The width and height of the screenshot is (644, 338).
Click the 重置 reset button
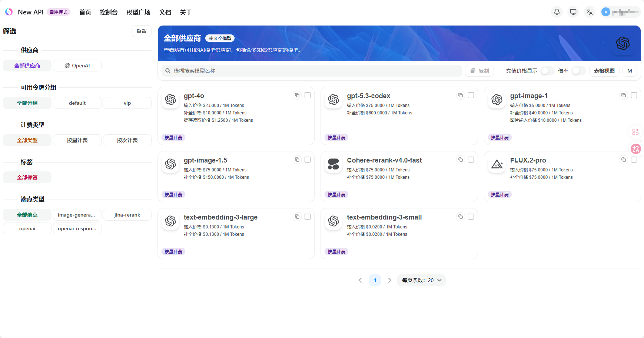[142, 31]
